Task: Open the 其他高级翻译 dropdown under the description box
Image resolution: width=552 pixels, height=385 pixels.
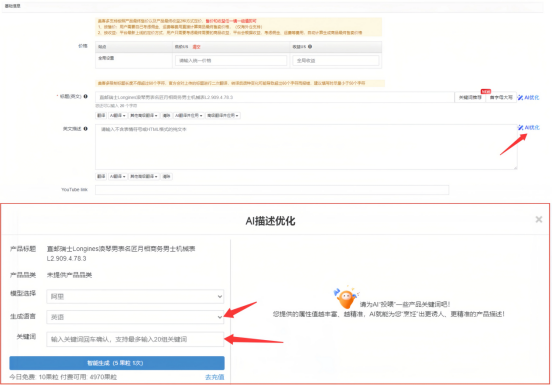Action: click(144, 176)
